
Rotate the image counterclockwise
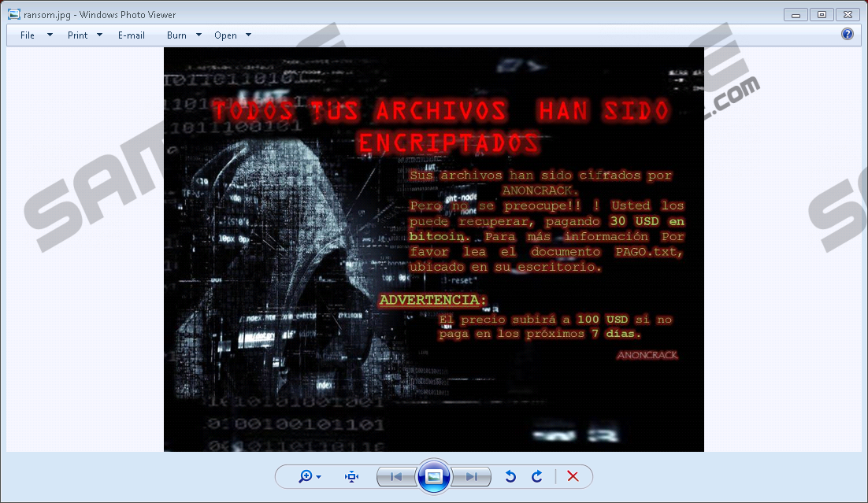tap(510, 476)
